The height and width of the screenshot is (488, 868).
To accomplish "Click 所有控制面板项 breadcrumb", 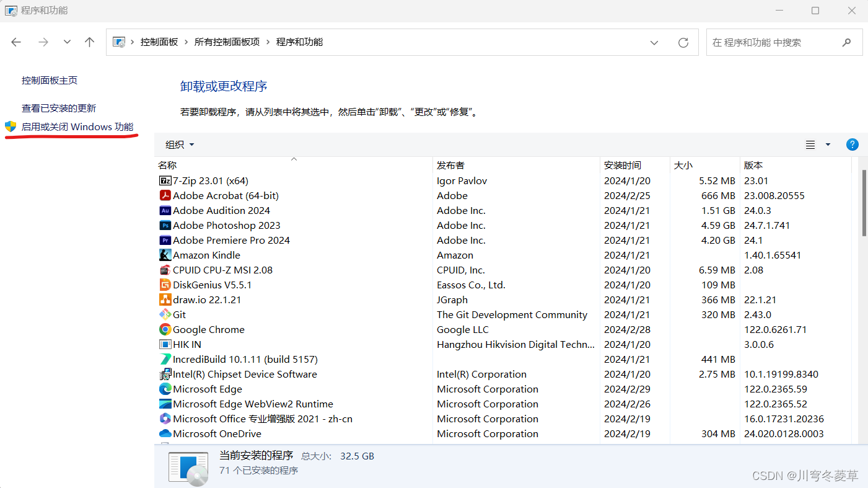I will pyautogui.click(x=227, y=42).
